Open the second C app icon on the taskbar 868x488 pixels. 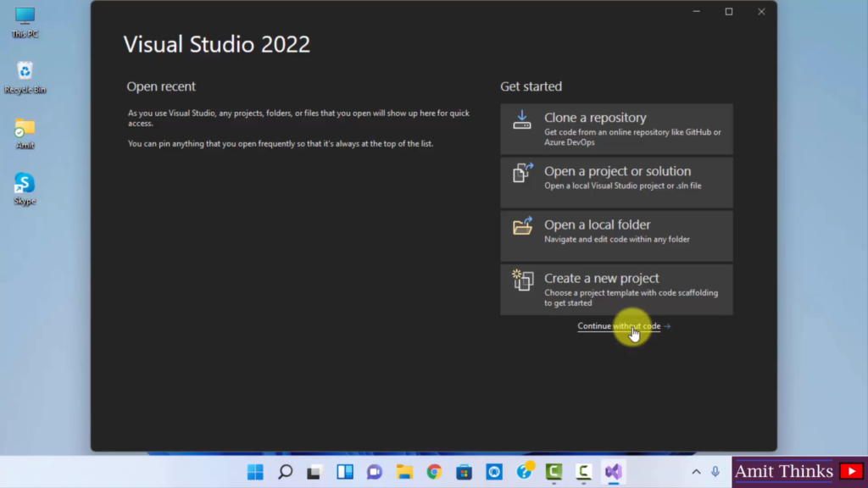pos(583,472)
